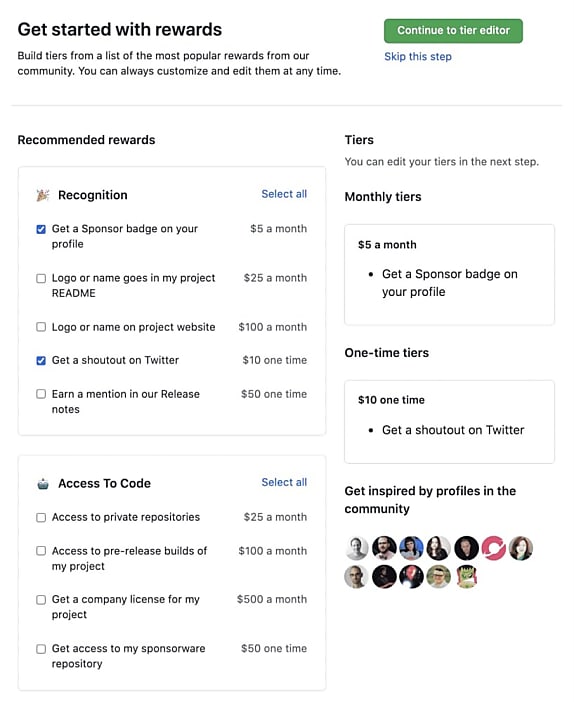Check Get a company license for my project
The width and height of the screenshot is (574, 702).
41,600
